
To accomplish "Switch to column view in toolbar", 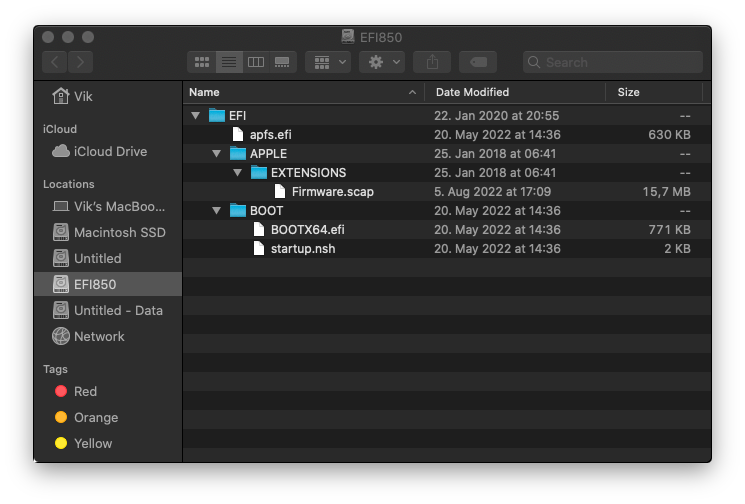I will [256, 62].
